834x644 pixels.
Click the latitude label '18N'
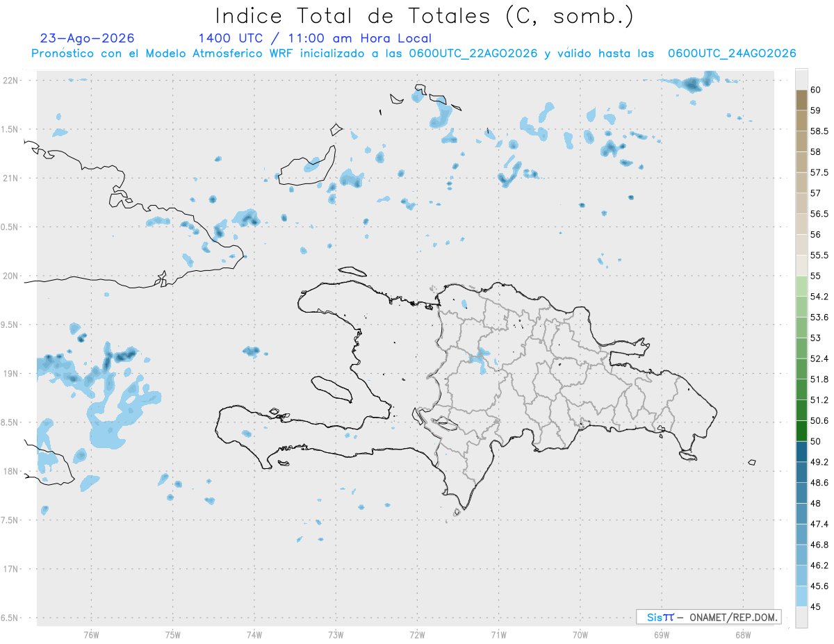point(11,472)
